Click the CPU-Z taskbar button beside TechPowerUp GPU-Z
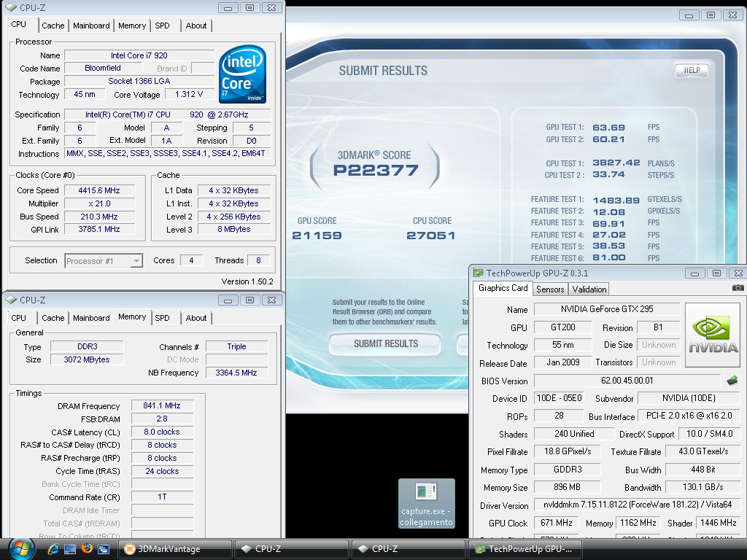Image resolution: width=747 pixels, height=560 pixels. (x=409, y=549)
